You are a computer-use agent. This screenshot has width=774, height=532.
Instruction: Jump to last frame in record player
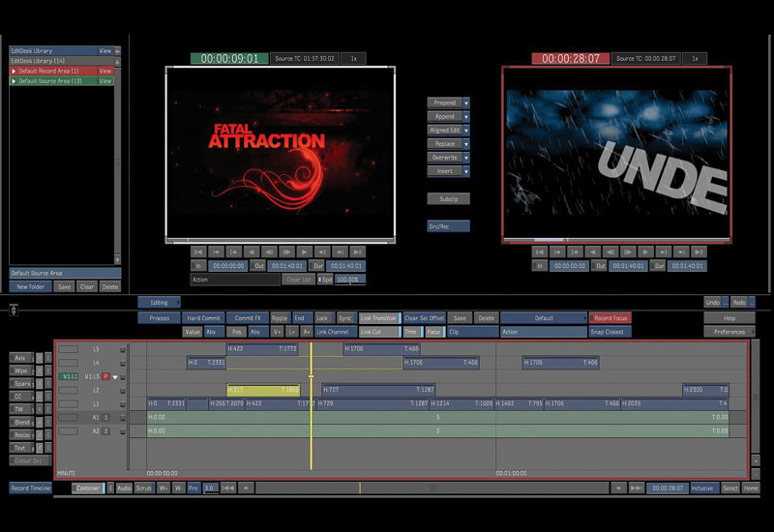click(699, 251)
